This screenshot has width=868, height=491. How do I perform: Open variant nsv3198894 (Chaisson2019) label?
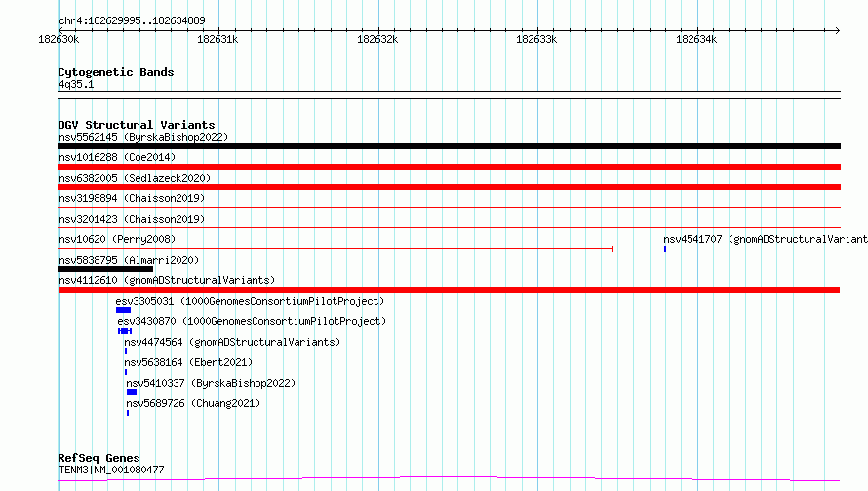tap(132, 198)
